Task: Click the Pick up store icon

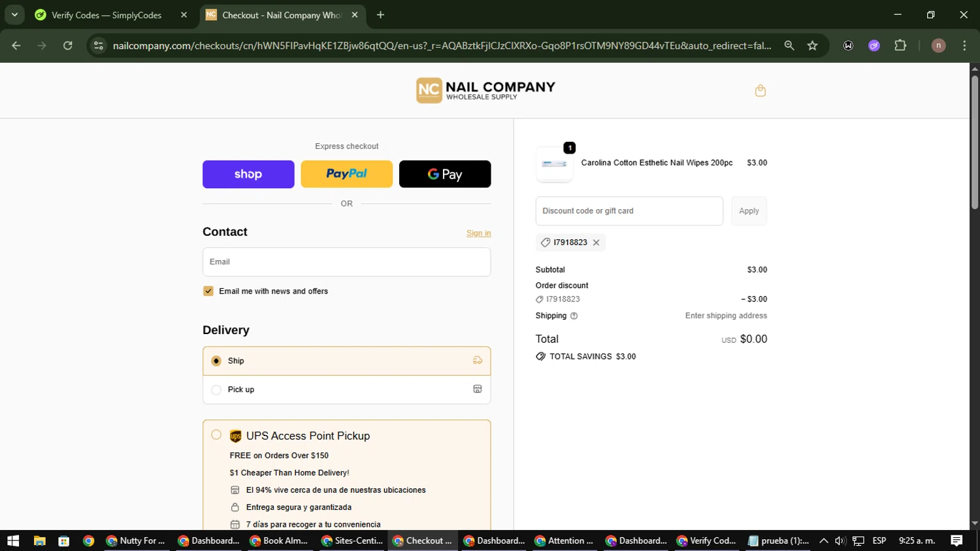Action: click(x=478, y=389)
